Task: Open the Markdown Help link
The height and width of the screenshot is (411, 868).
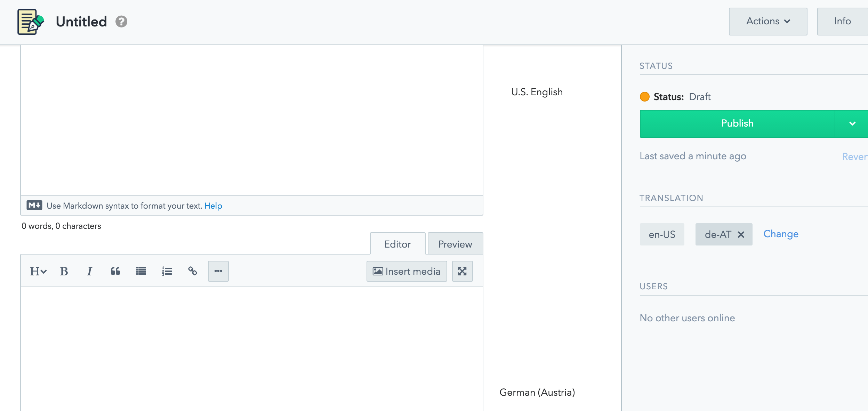Action: (213, 206)
